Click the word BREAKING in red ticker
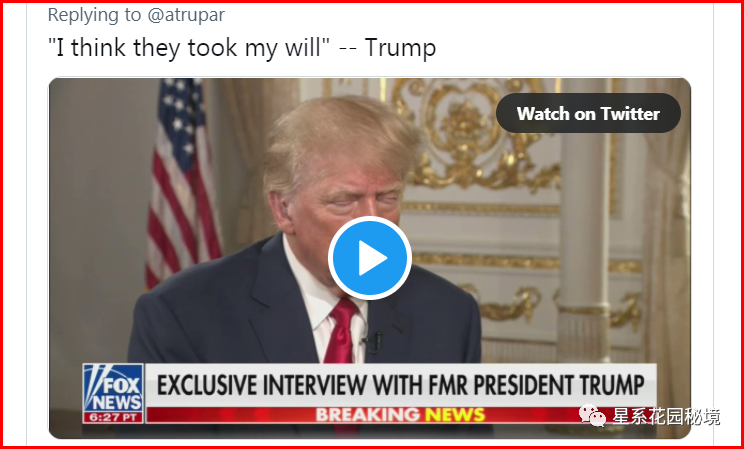Screen dimensions: 744x449 pyautogui.click(x=368, y=415)
